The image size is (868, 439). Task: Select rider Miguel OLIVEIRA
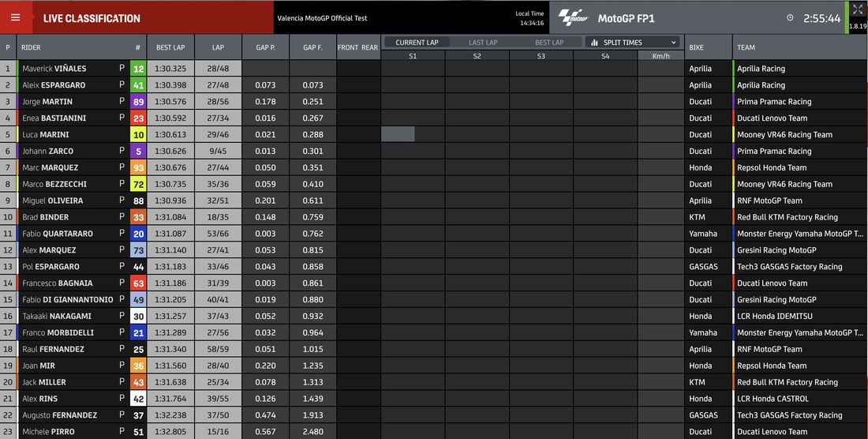tap(53, 201)
